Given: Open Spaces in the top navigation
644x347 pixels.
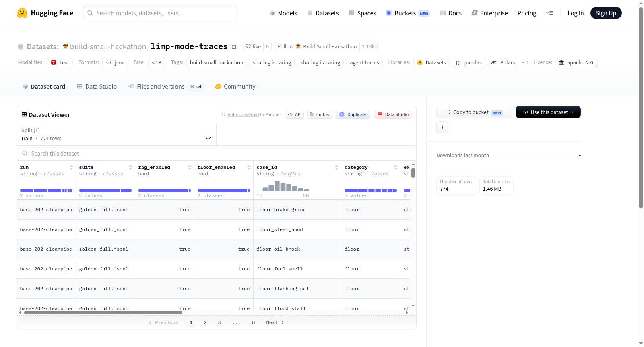Looking at the screenshot, I should [363, 13].
